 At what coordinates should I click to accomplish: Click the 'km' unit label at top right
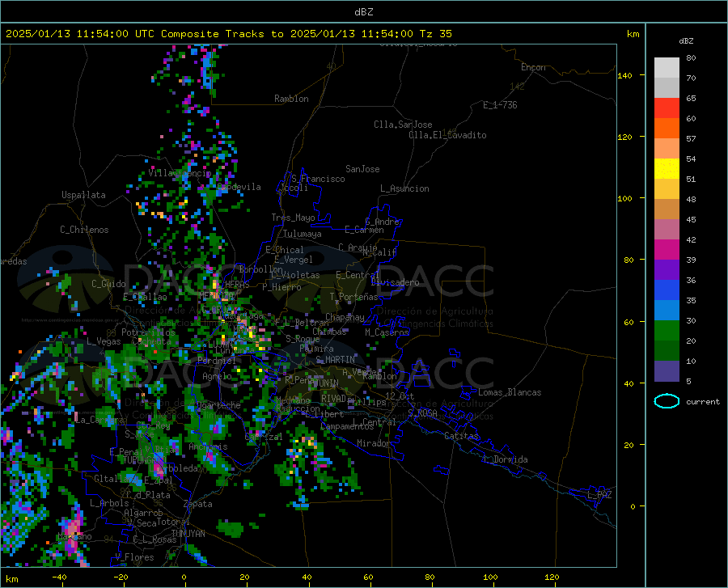[633, 34]
